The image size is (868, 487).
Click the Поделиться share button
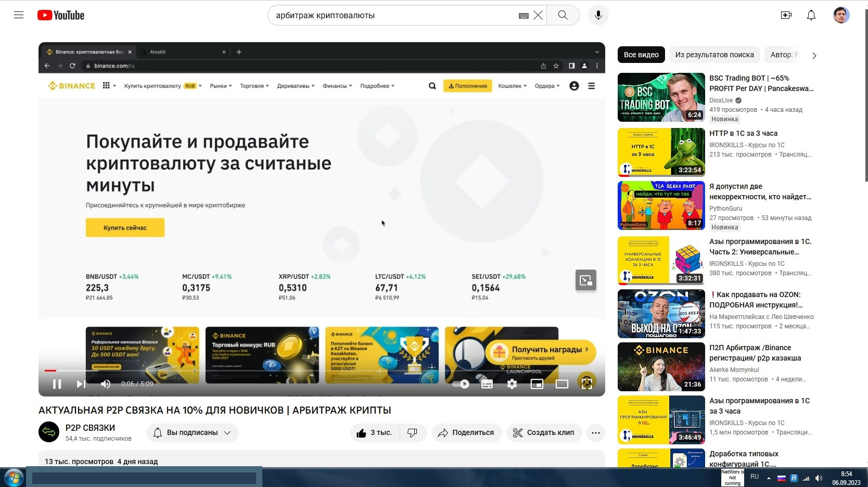click(466, 433)
